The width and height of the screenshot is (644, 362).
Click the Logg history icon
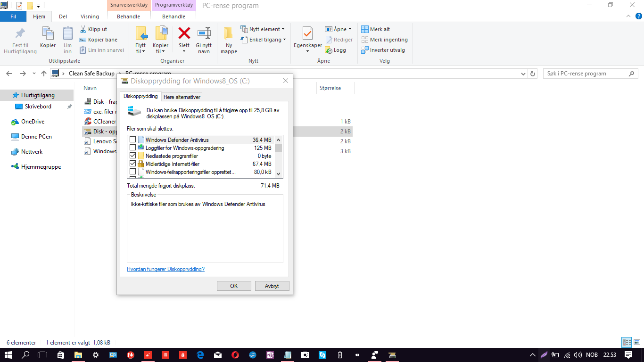pyautogui.click(x=329, y=50)
